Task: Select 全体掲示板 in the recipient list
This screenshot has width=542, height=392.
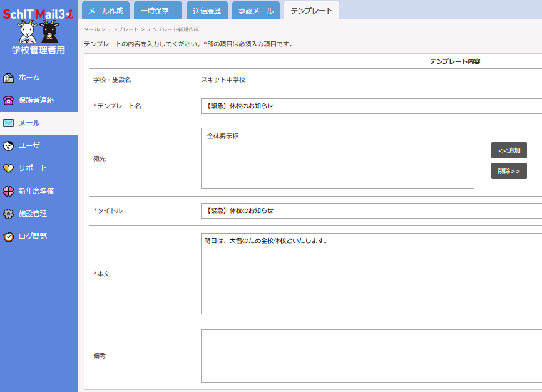Action: click(223, 136)
